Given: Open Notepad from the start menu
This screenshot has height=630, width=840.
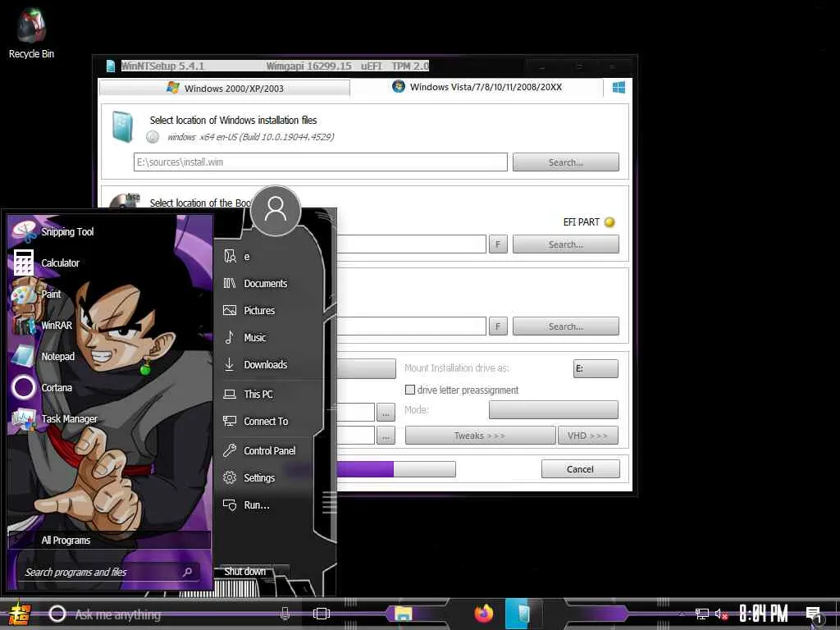Looking at the screenshot, I should pos(44,356).
